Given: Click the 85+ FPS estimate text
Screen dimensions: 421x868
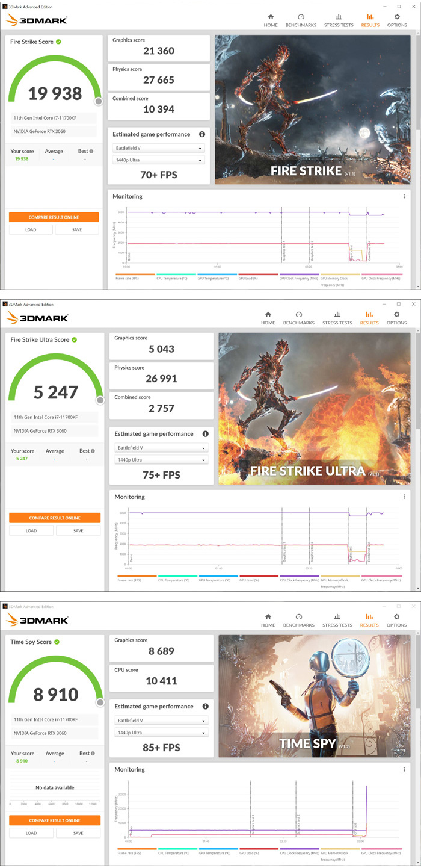Looking at the screenshot, I should click(161, 748).
